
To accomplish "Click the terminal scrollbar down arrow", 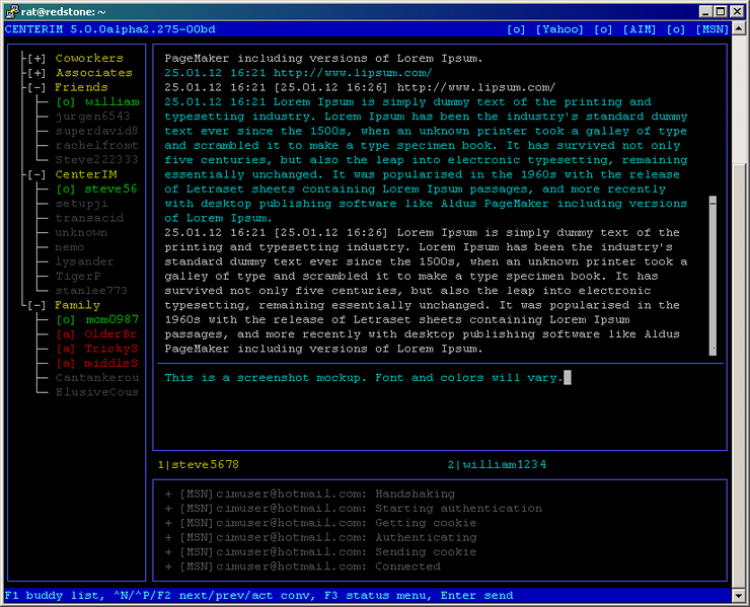I will pos(739,596).
